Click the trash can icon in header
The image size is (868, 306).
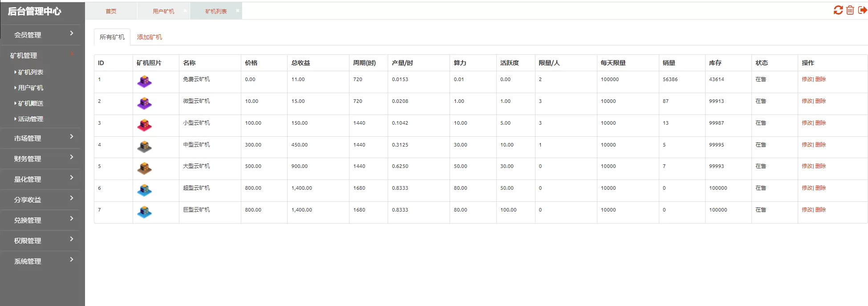tap(850, 10)
